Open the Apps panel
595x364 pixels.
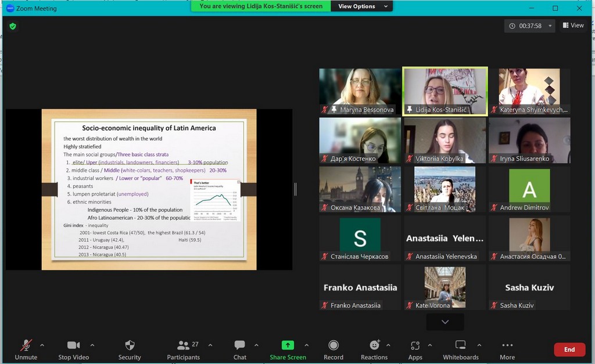click(x=415, y=346)
